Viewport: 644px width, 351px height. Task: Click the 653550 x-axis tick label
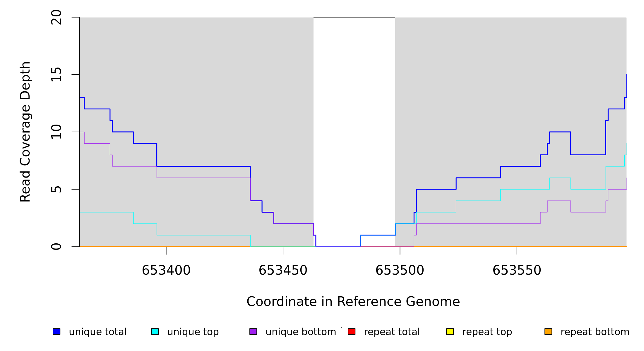517,270
